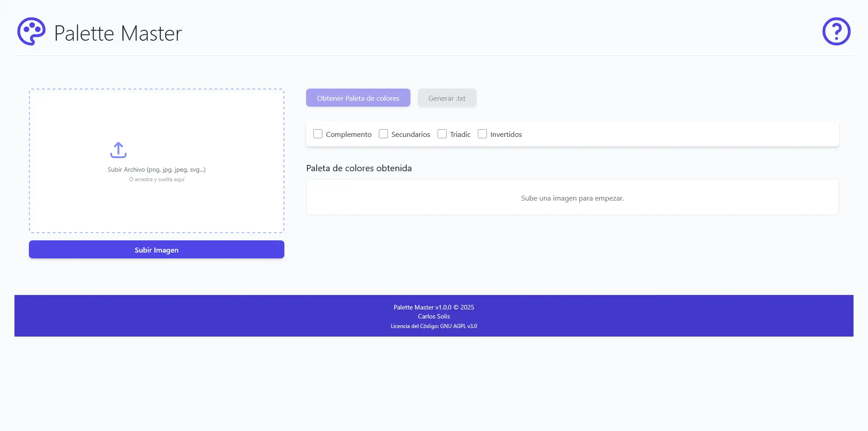868x431 pixels.
Task: Click the Carlos Solis footer text
Action: click(433, 316)
